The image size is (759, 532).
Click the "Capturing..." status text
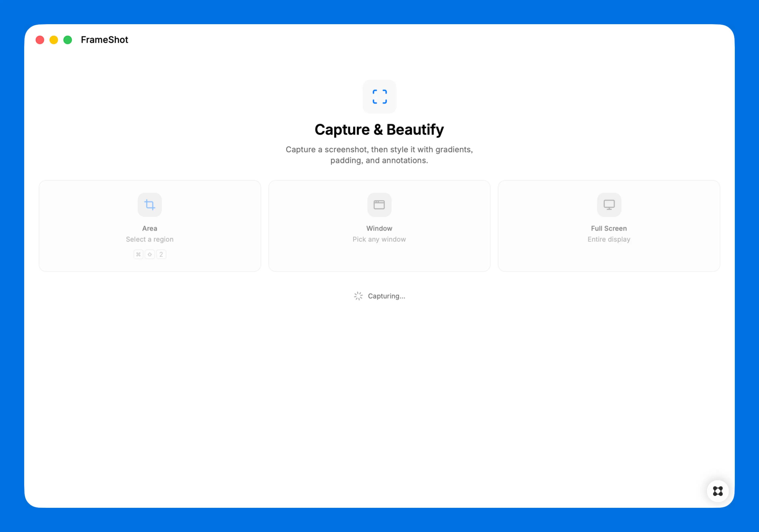[386, 296]
